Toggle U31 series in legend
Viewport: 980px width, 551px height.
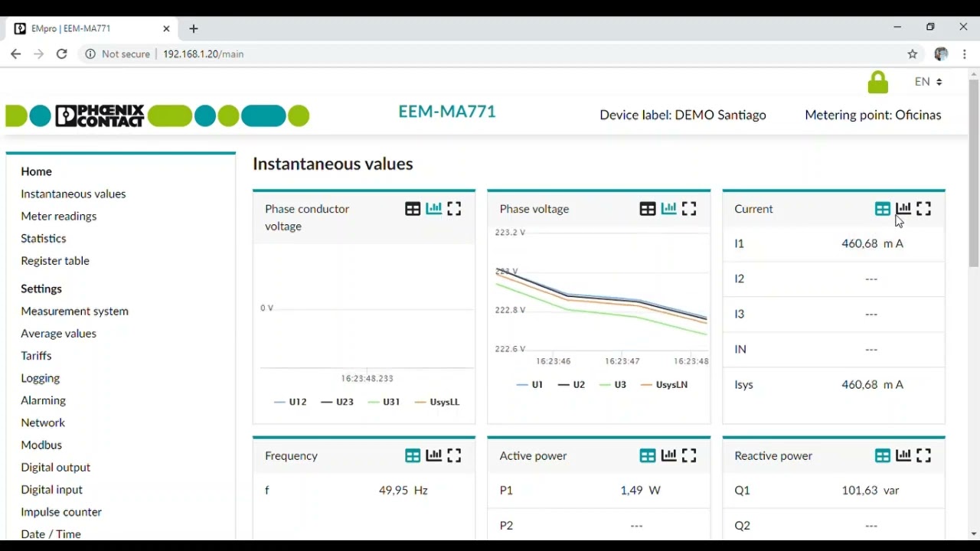[x=384, y=402]
